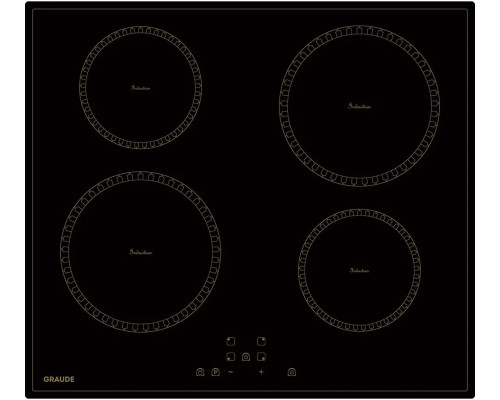Select the front-right zone selector button

point(261,357)
